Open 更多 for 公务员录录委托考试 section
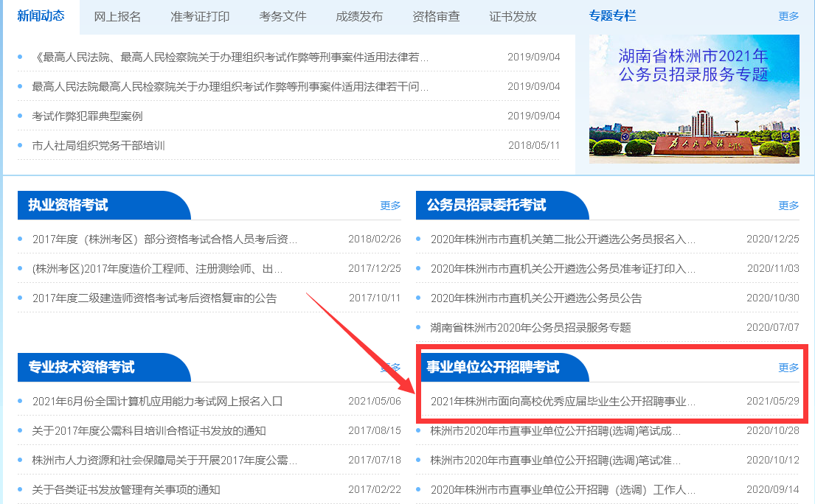Viewport: 815px width, 504px height. pos(788,206)
